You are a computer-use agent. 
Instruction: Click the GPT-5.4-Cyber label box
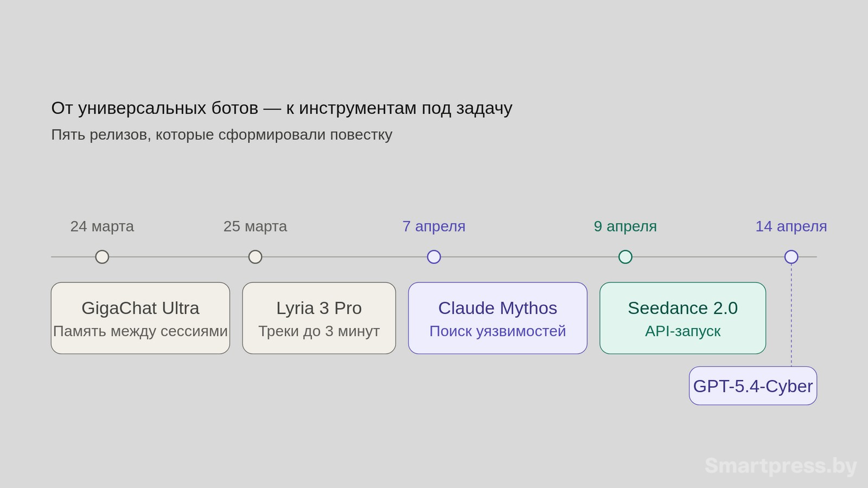752,386
